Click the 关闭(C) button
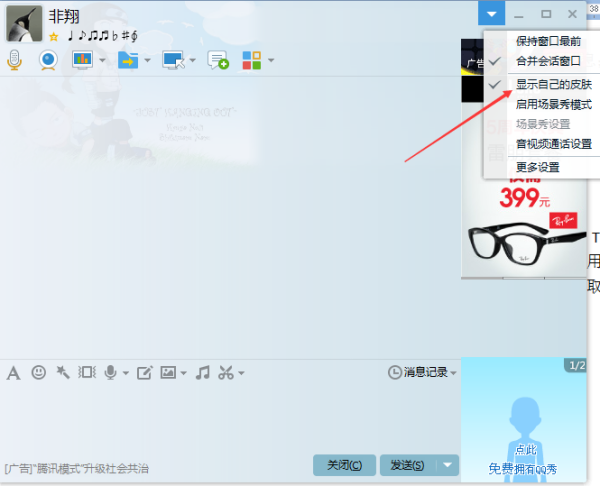This screenshot has height=486, width=600. click(x=345, y=465)
